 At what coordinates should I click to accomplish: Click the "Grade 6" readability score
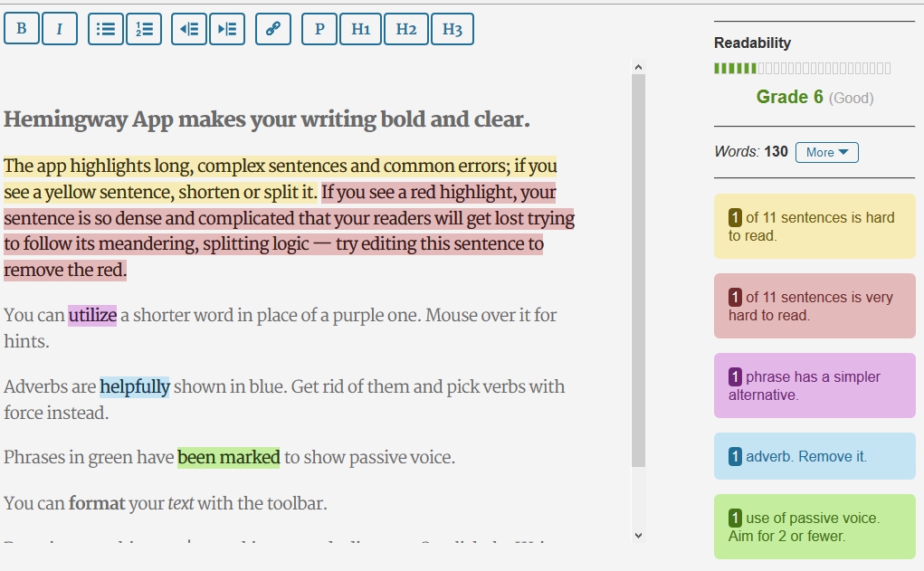coord(789,97)
